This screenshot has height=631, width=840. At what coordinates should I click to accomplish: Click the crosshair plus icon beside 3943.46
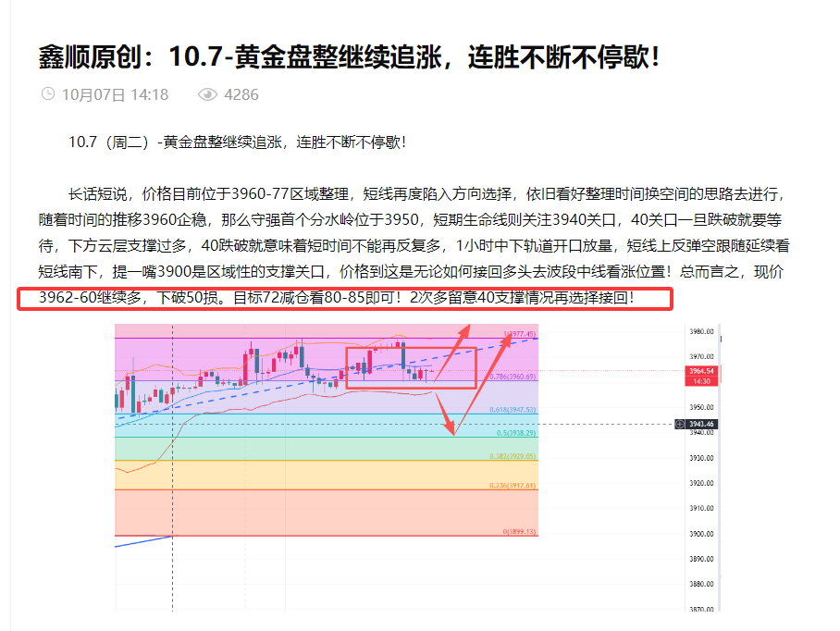(x=679, y=425)
